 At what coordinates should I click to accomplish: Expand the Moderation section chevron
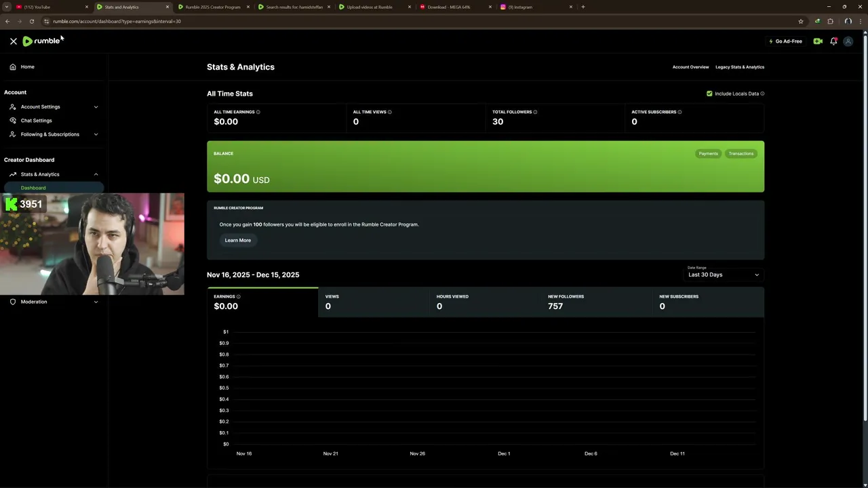point(96,302)
